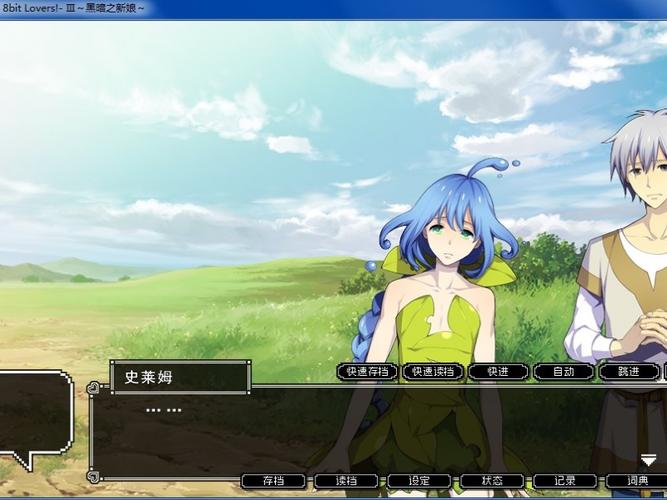Click the bottom-left ornament of dialogue box

(x=93, y=477)
